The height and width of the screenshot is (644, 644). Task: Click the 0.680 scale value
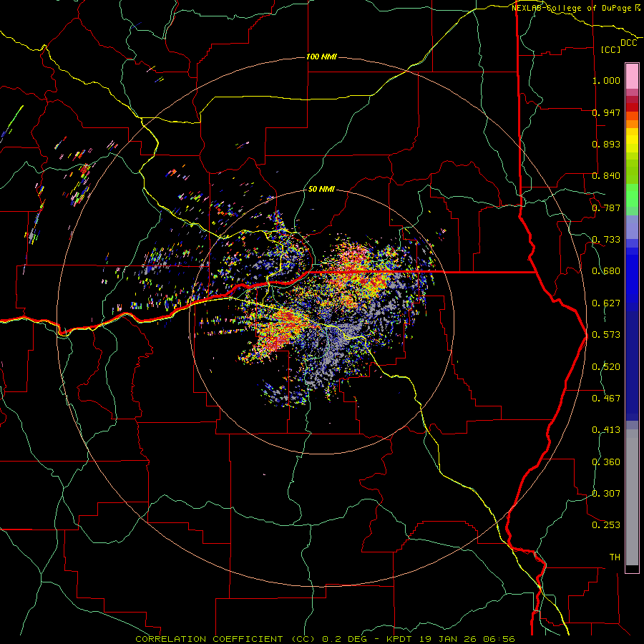point(606,271)
